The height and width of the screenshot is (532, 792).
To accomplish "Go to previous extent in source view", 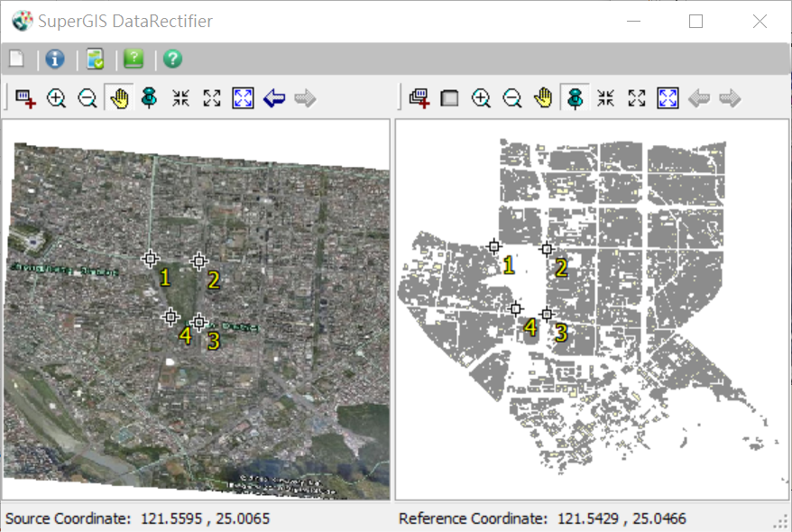I will 274,98.
